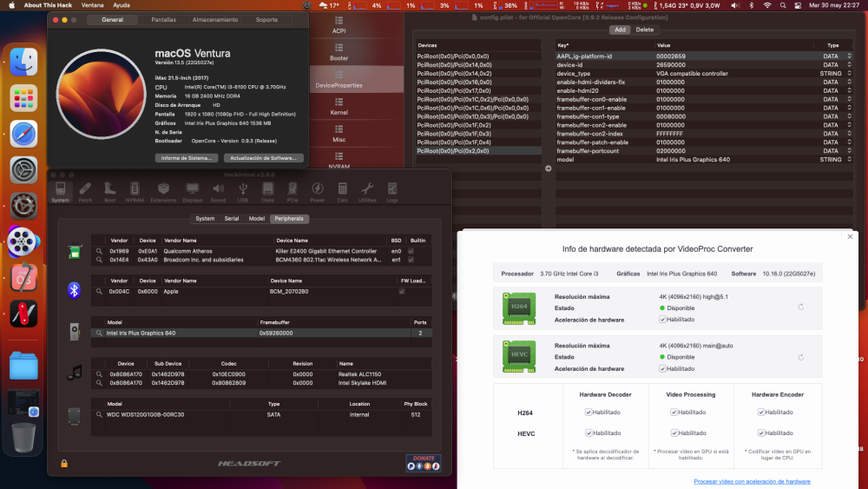
Task: Switch to Pantallas tab in About window
Action: click(164, 19)
